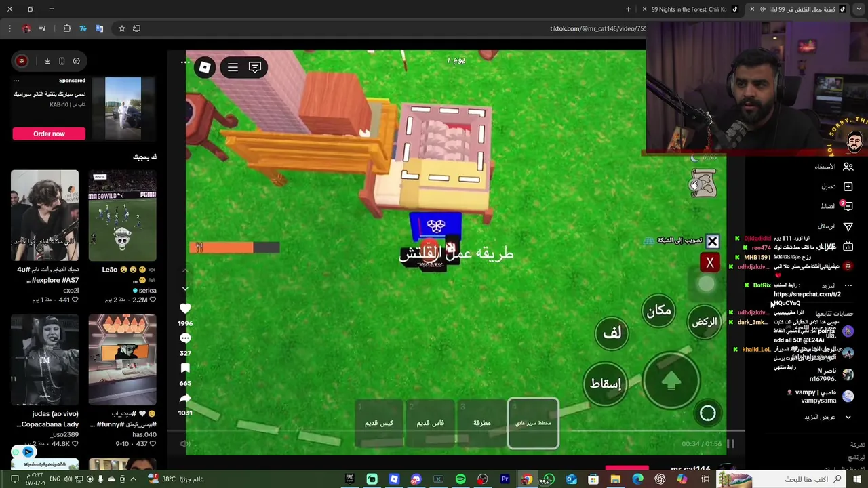Open the #funny recommended video thumbnail
The image size is (868, 488).
122,359
